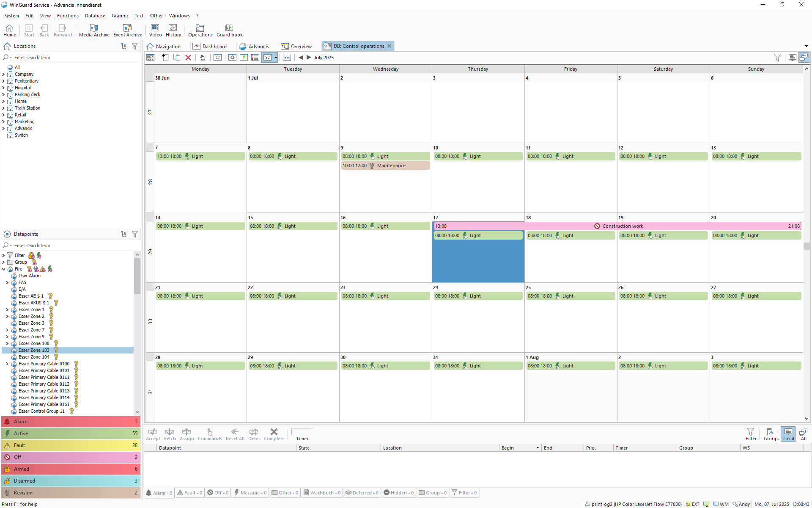Viewport: 812px width, 508px height.
Task: Open the Media Archive
Action: pyautogui.click(x=94, y=30)
